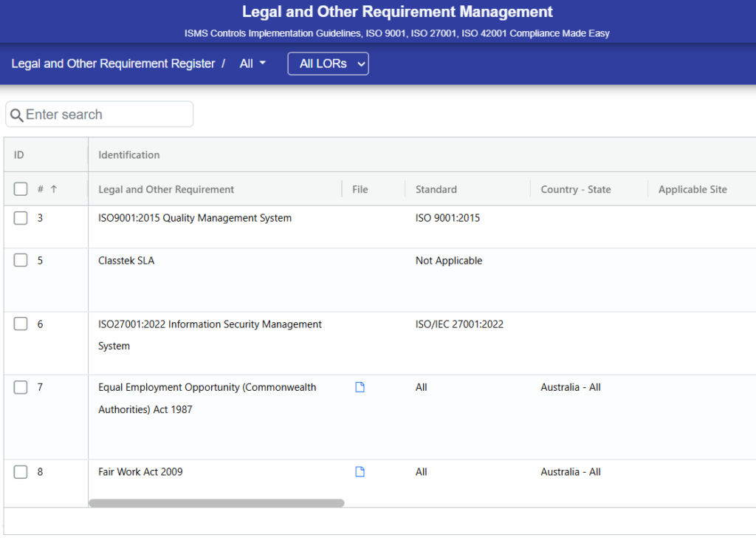Image resolution: width=756 pixels, height=560 pixels.
Task: Expand the All filter dropdown in breadcrumb
Action: tap(252, 64)
